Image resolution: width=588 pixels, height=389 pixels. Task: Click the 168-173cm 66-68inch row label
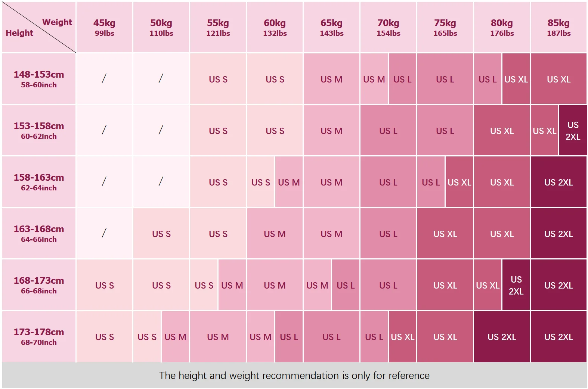tap(39, 285)
